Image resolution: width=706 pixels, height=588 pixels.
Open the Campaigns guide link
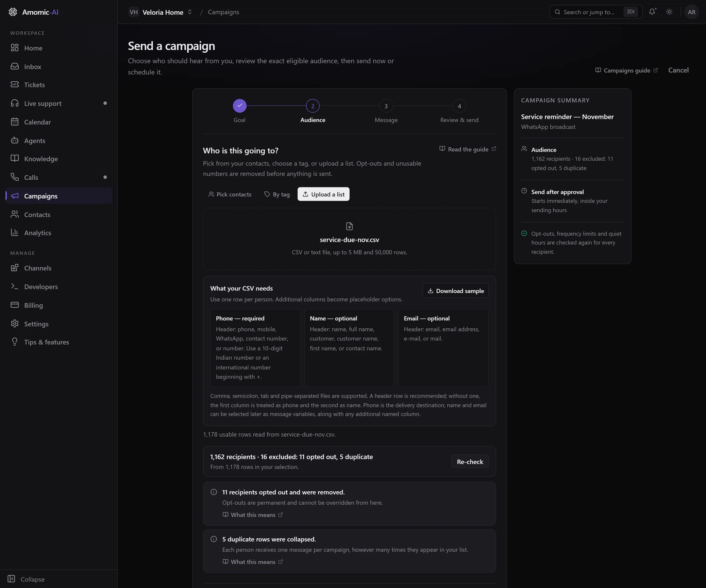626,70
